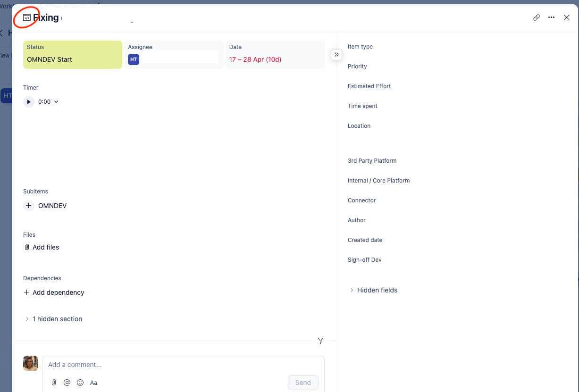The image size is (579, 392).
Task: Open the OMNDEV Start status field
Action: coord(73,55)
